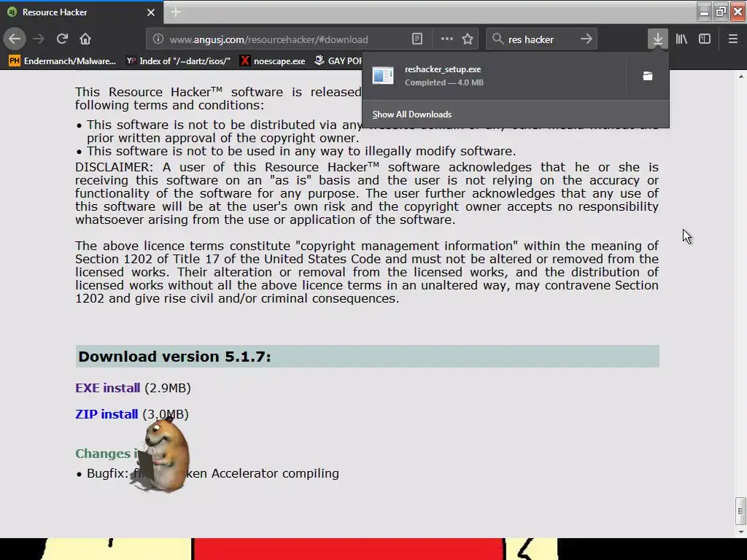Open the downloaded reshacker_setup.exe entry
This screenshot has width=747, height=560.
point(494,76)
